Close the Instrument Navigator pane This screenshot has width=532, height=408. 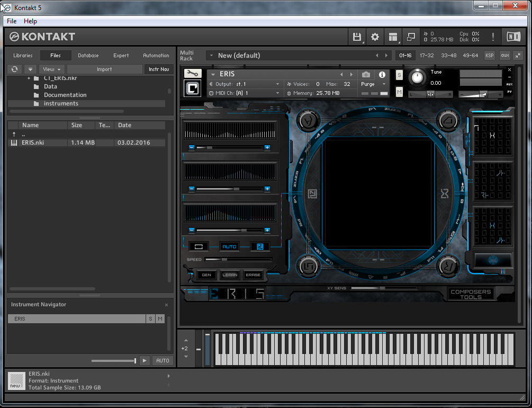tap(166, 305)
